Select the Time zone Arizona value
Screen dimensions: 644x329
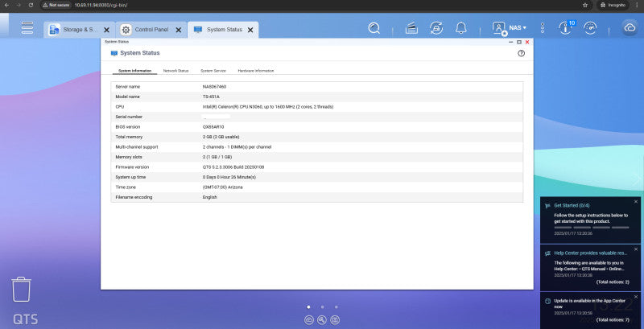[x=223, y=187]
